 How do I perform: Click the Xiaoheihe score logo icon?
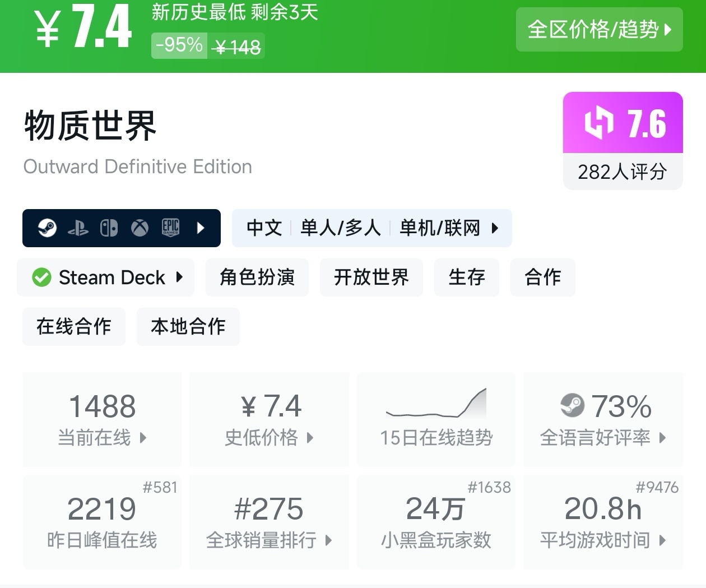click(598, 123)
